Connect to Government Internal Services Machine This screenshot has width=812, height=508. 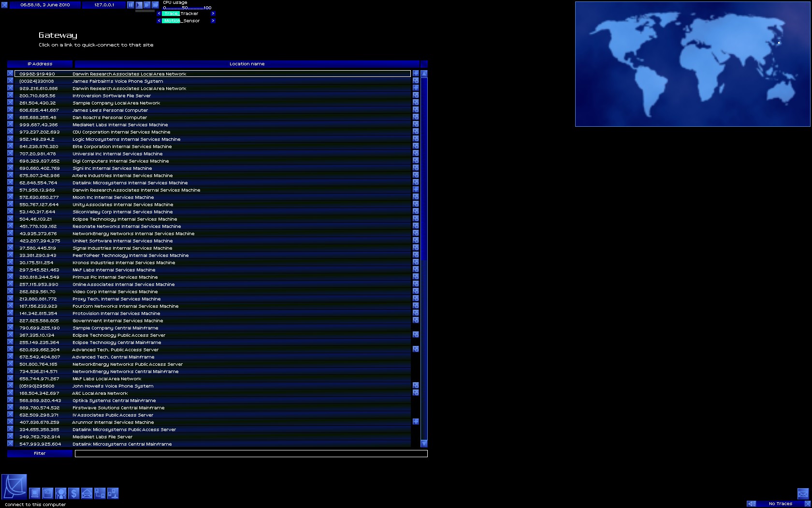coord(213,321)
